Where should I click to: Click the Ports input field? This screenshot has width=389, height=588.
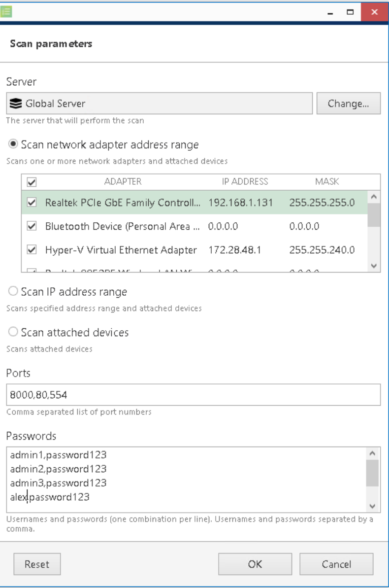(x=194, y=394)
